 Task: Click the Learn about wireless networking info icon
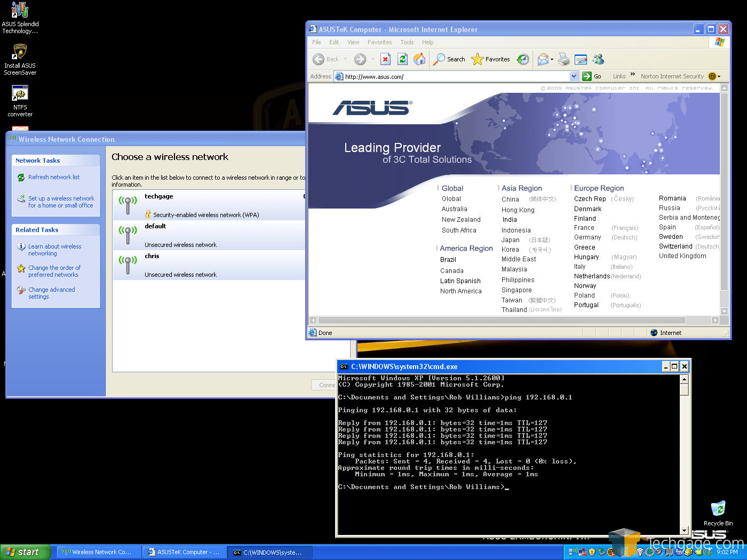pos(21,246)
